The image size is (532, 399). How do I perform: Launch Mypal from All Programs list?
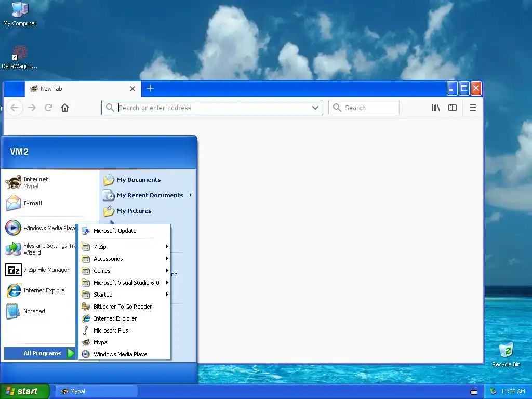click(x=125, y=342)
